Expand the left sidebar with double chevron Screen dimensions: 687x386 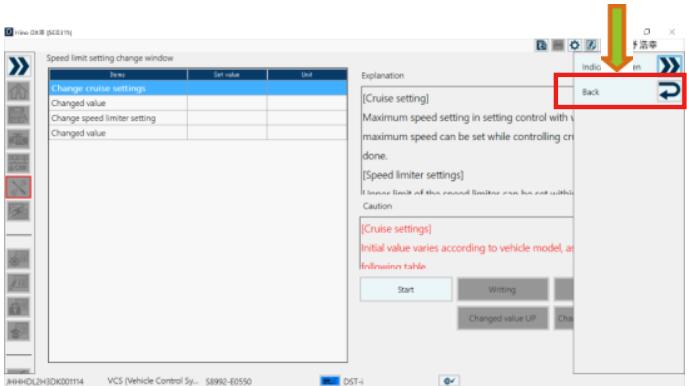18,66
